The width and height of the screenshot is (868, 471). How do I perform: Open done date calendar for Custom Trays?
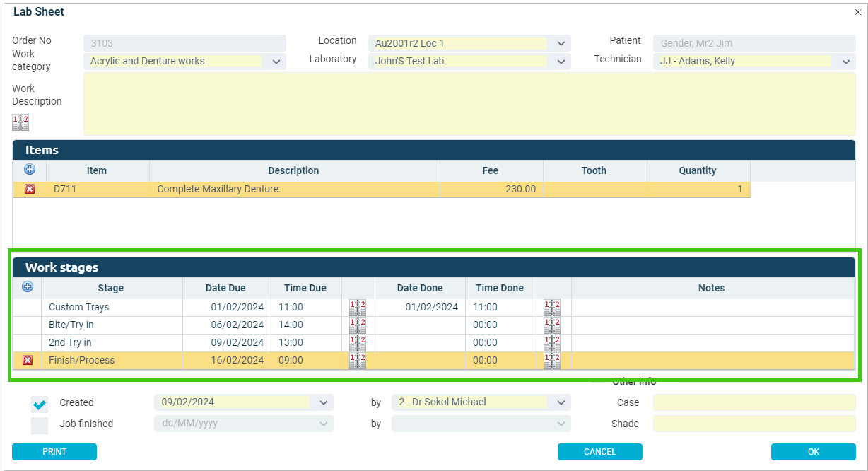pyautogui.click(x=552, y=308)
